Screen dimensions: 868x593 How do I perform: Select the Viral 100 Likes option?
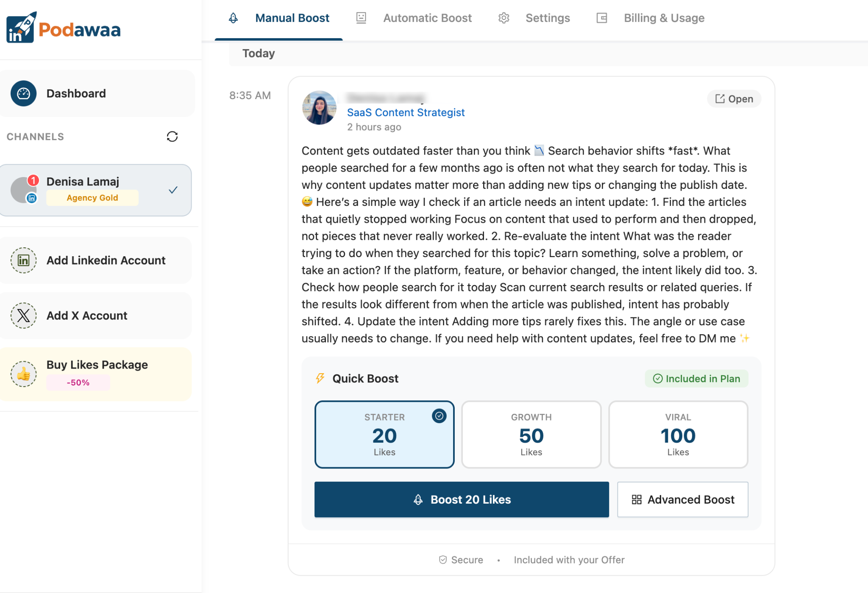pyautogui.click(x=678, y=434)
